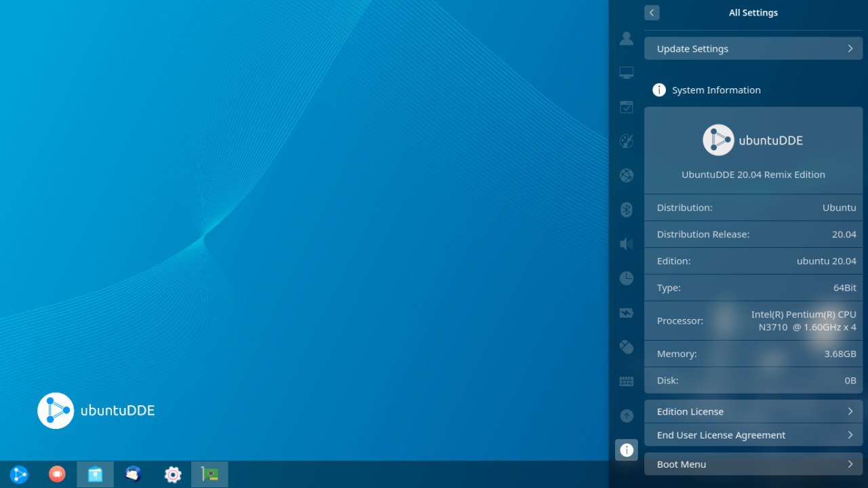Expand End User License Agreement chevron
Viewport: 868px width, 488px height.
coord(850,435)
